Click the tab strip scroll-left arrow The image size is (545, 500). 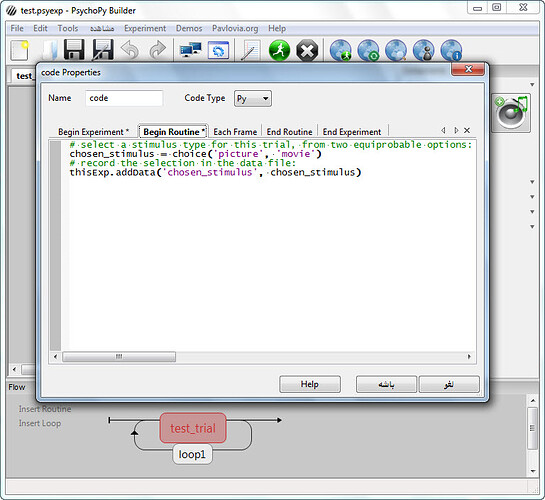pyautogui.click(x=443, y=131)
